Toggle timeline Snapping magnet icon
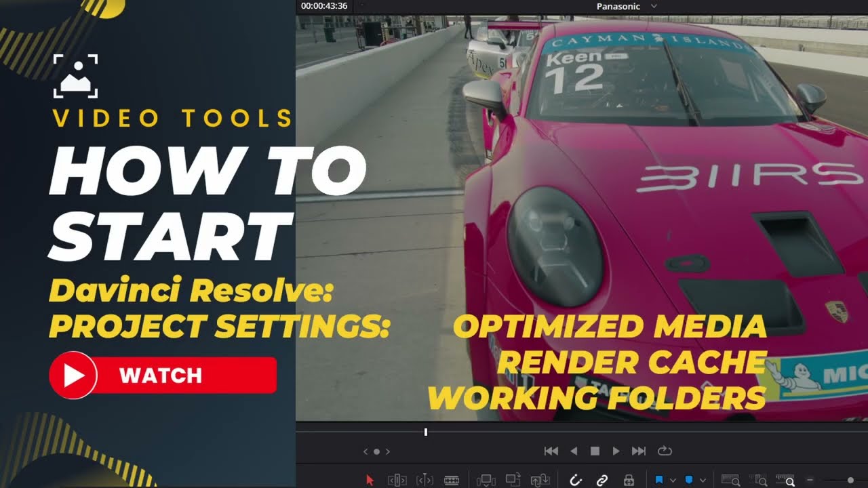This screenshot has width=868, height=488. [575, 481]
